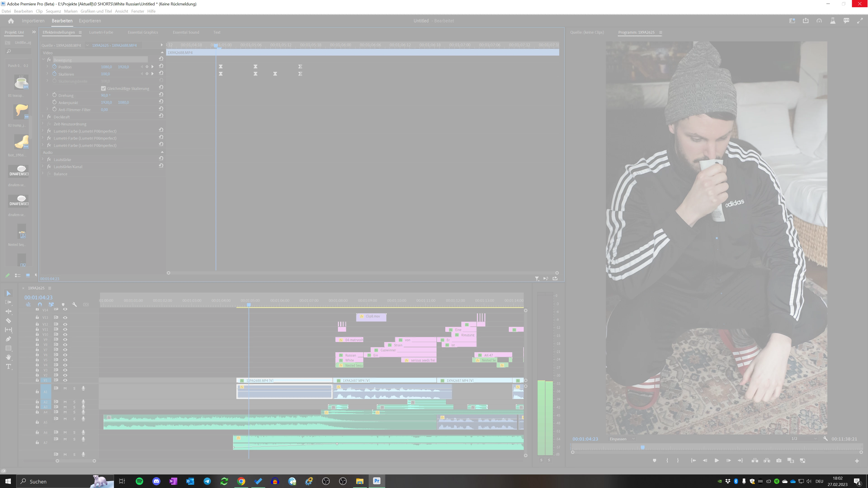Open the Sequenz menu
Screen dimensions: 868x488
point(53,11)
